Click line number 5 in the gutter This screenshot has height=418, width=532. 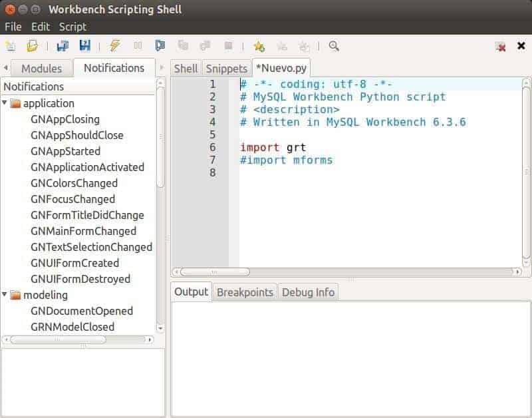[x=212, y=135]
